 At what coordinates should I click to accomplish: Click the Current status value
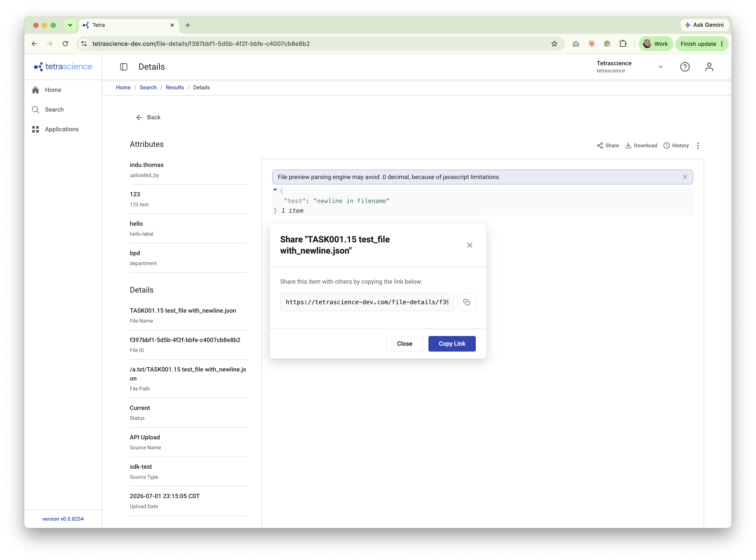pyautogui.click(x=140, y=408)
